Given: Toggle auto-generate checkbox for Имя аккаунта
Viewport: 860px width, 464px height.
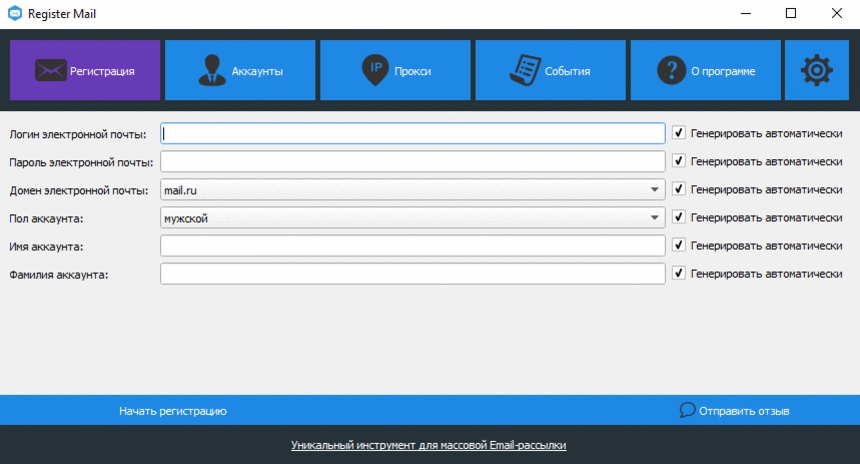Looking at the screenshot, I should [678, 245].
